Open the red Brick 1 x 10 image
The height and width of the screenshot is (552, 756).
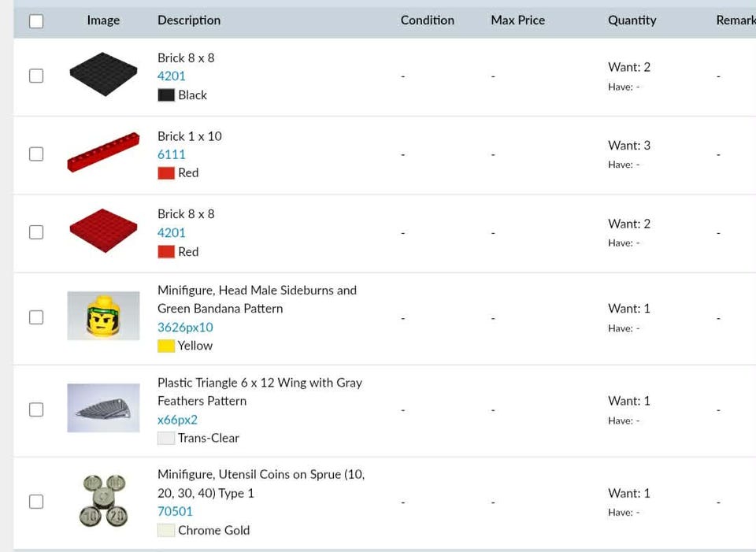[103, 152]
